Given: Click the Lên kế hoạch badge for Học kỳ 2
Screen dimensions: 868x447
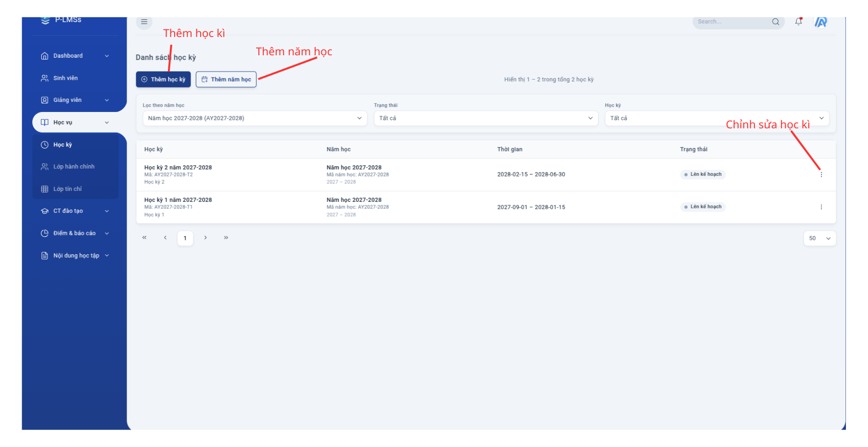Looking at the screenshot, I should pyautogui.click(x=703, y=174).
